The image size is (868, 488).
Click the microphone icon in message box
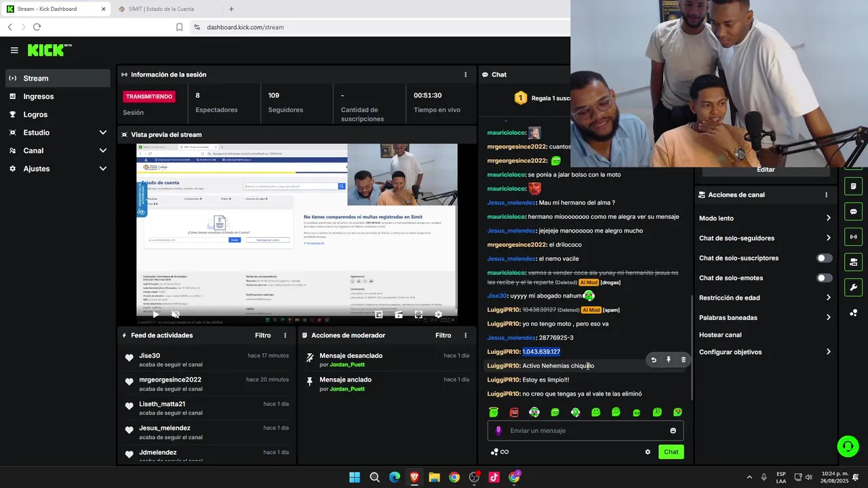(498, 430)
